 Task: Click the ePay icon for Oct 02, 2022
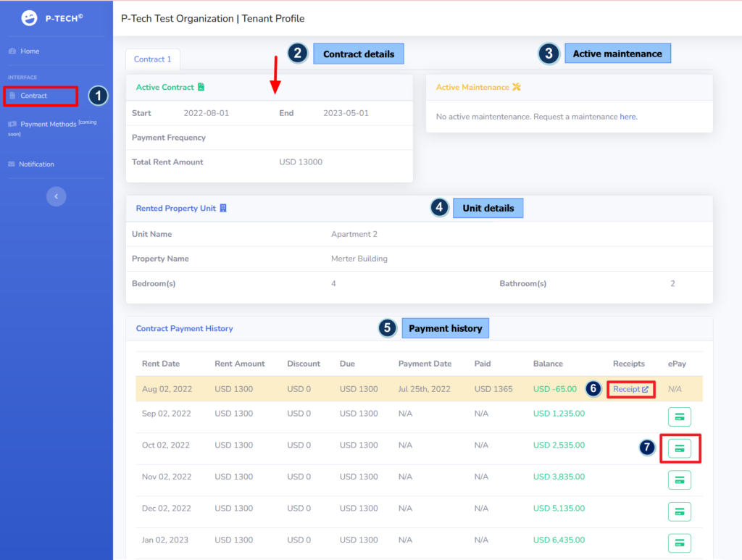coord(679,448)
